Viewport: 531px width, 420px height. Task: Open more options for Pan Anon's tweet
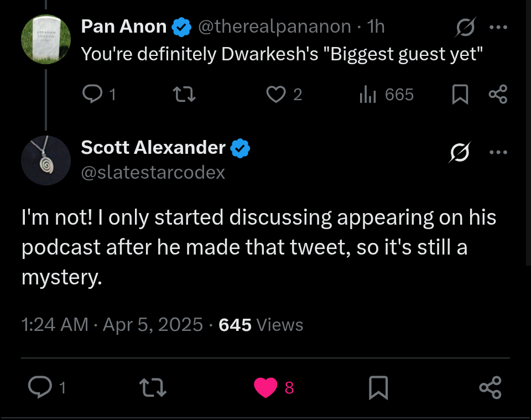[498, 27]
